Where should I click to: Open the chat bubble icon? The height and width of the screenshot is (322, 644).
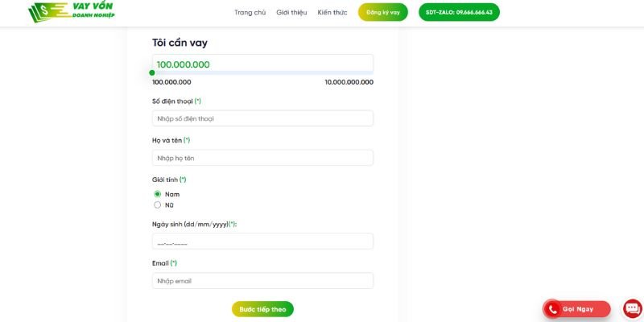[633, 309]
